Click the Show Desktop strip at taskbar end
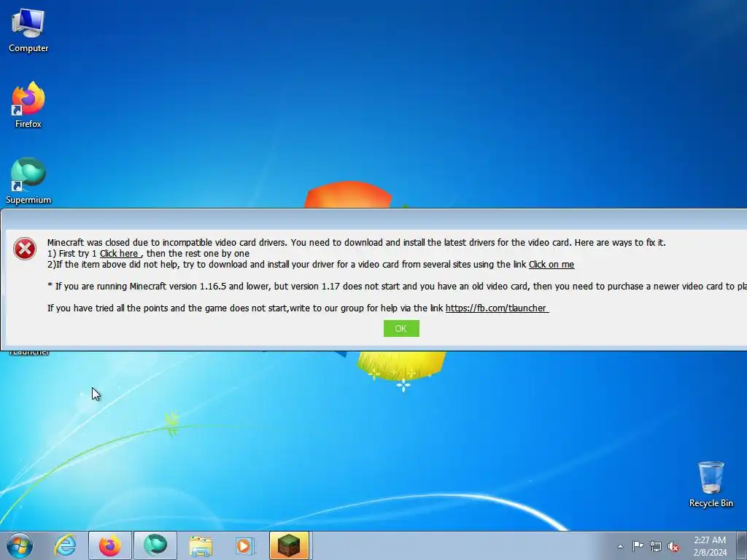The height and width of the screenshot is (560, 747). coord(742,545)
